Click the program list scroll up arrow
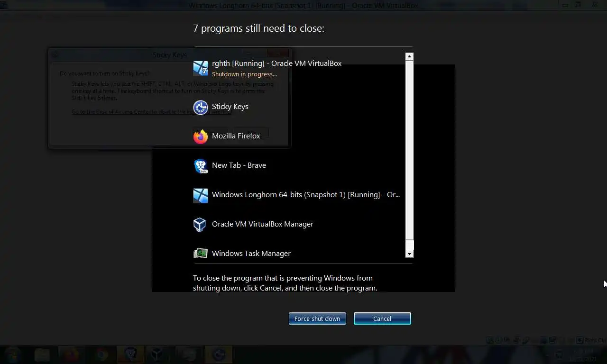 [410, 56]
